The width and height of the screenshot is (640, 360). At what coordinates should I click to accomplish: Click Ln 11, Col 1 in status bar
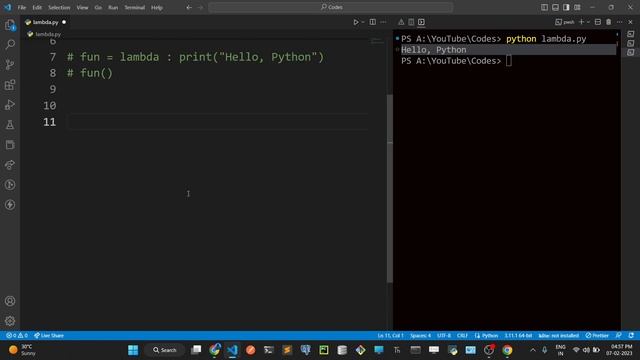390,336
